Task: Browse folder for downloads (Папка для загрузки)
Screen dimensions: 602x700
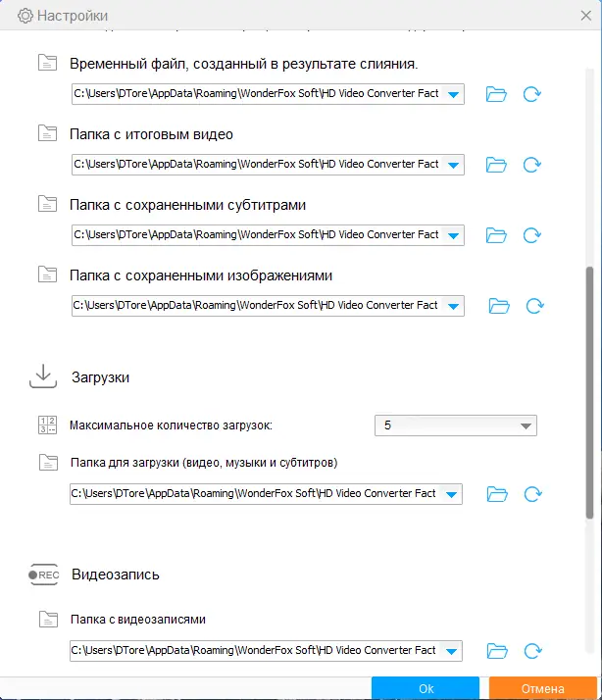Action: (x=496, y=494)
